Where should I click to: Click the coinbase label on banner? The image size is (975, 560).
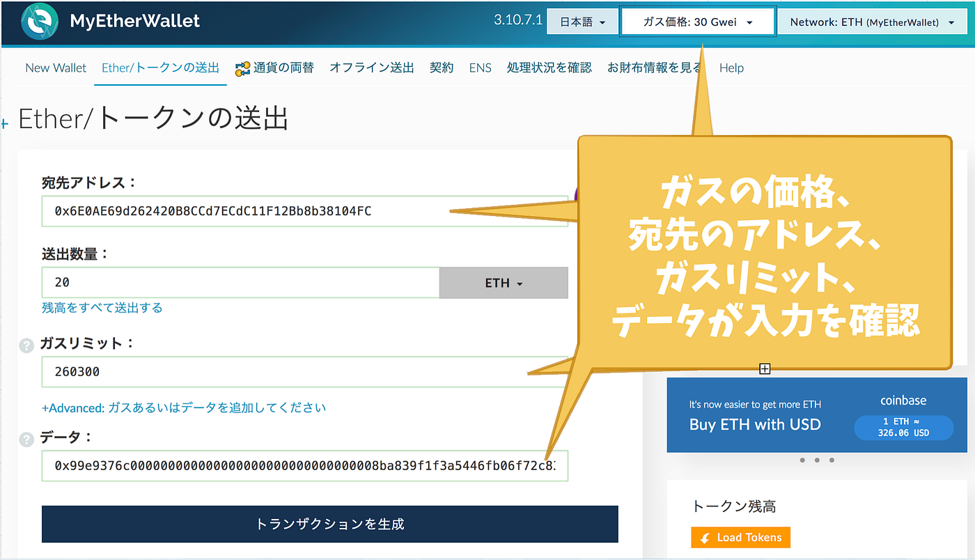pos(903,400)
